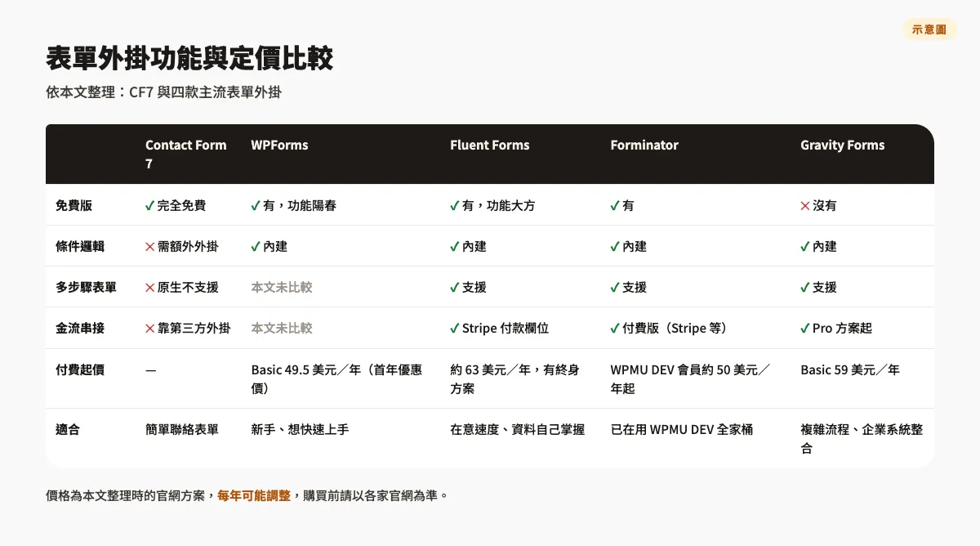980x546 pixels.
Task: Click the check beside 付費版（Stripe 等）
Action: (615, 328)
